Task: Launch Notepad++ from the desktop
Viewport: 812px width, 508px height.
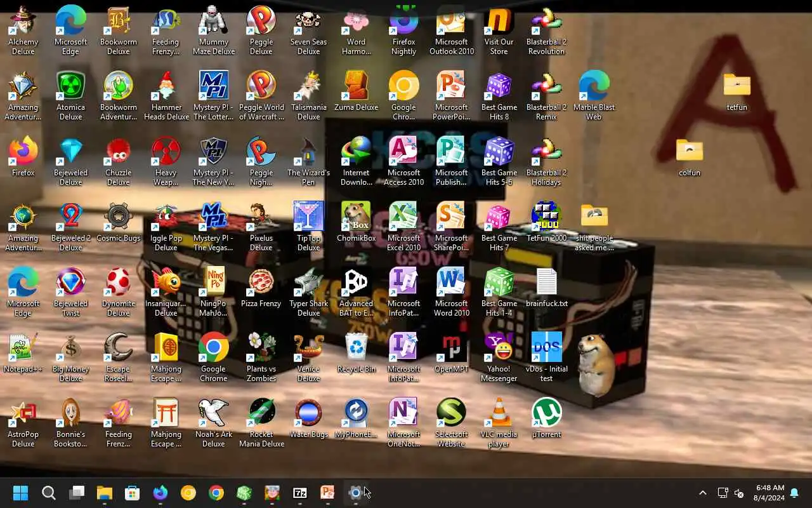Action: (x=23, y=353)
